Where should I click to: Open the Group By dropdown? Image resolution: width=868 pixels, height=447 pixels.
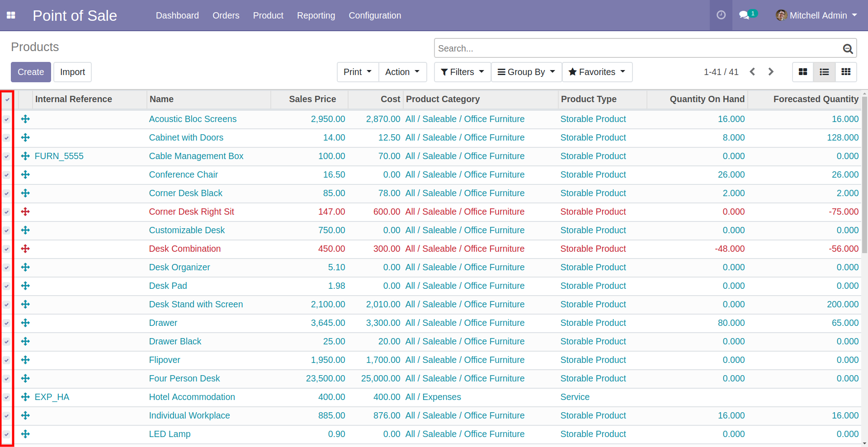pyautogui.click(x=526, y=72)
